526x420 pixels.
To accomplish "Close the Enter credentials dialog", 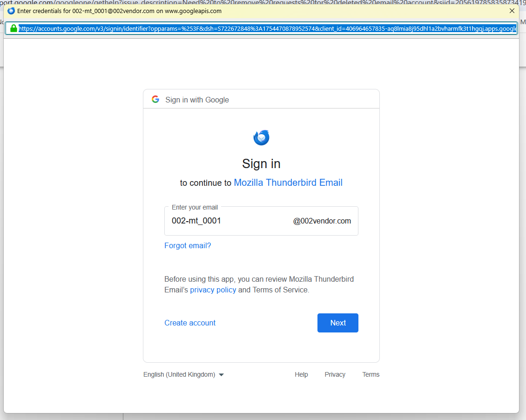I will click(x=512, y=11).
